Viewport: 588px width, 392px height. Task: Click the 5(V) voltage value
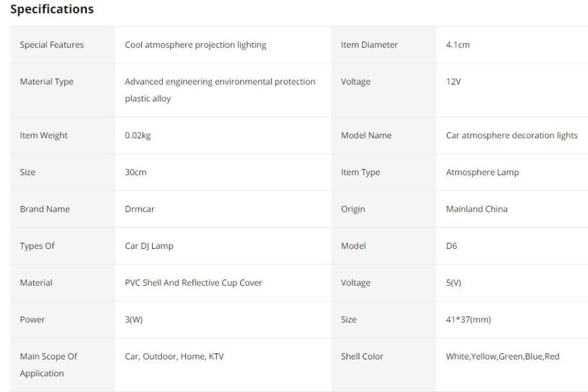tap(454, 283)
